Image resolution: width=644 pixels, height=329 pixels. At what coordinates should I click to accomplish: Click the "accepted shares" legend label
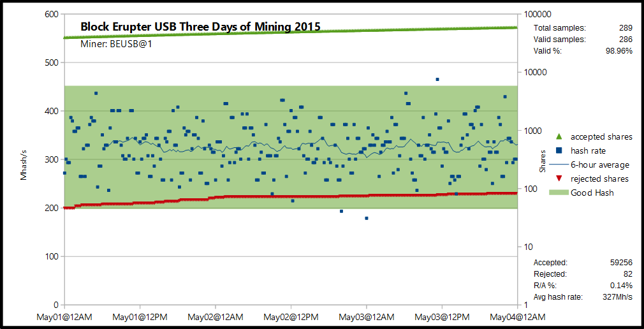(601, 137)
